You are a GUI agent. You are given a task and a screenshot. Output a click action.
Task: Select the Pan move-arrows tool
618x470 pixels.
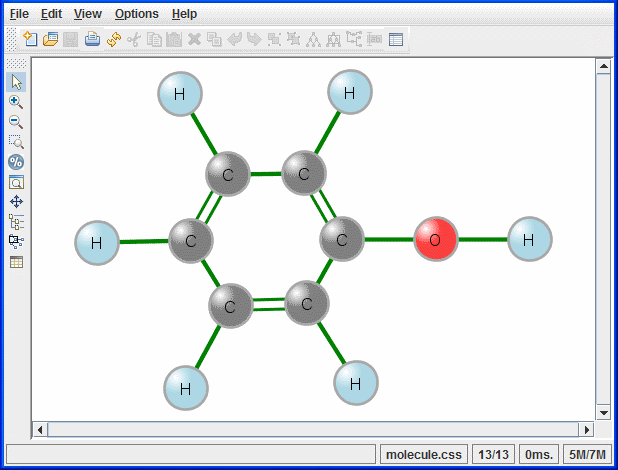click(x=16, y=202)
